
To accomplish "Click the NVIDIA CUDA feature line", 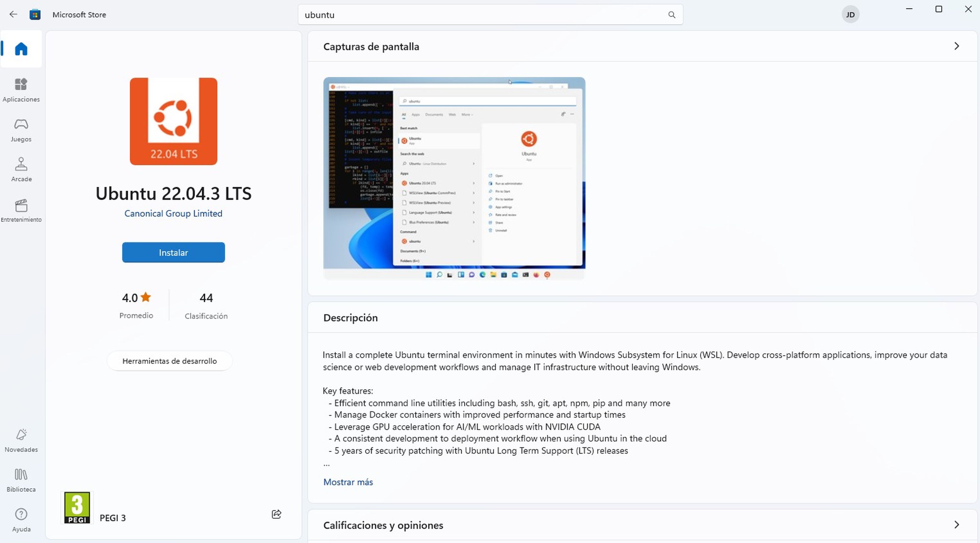I will click(464, 427).
